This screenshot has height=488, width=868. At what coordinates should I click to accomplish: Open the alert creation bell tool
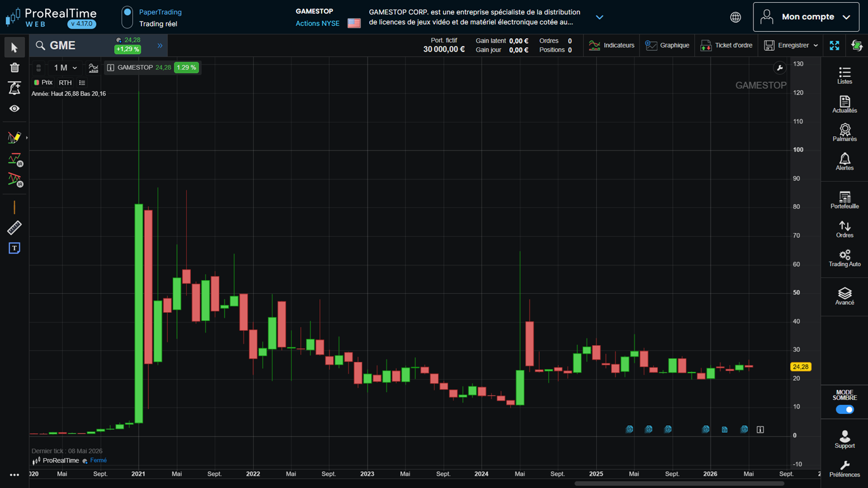pos(14,88)
